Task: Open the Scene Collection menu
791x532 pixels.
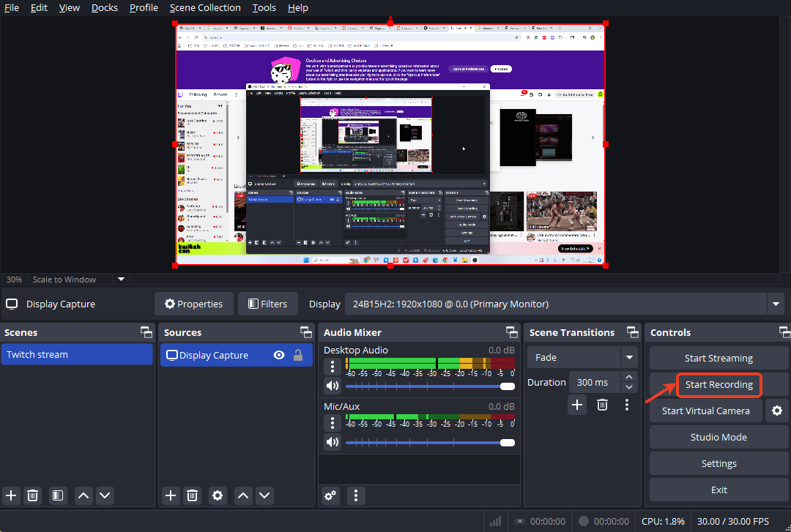Action: click(205, 7)
